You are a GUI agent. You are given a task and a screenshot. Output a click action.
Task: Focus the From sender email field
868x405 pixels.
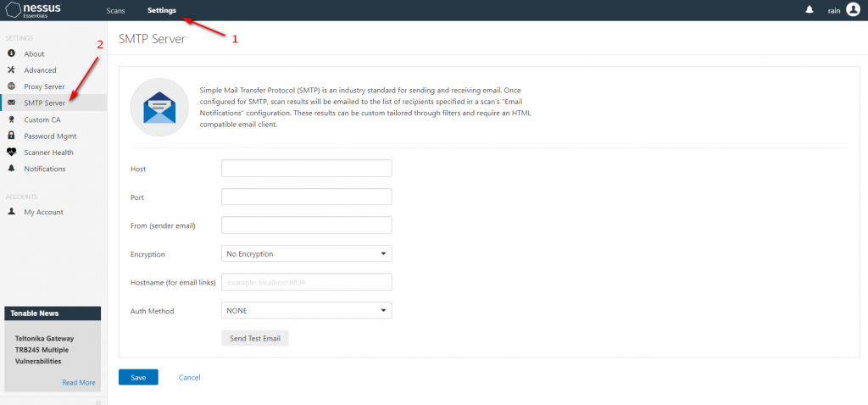click(x=307, y=225)
